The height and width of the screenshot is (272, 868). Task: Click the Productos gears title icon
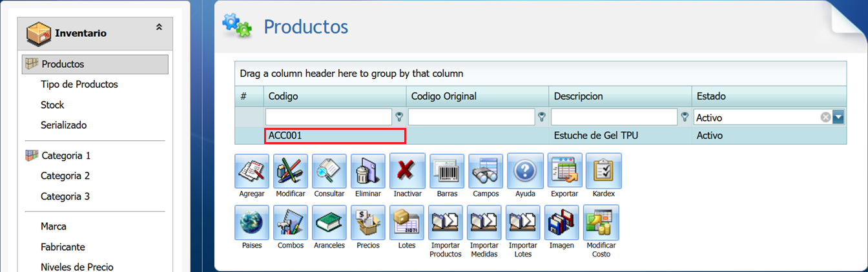[x=236, y=25]
